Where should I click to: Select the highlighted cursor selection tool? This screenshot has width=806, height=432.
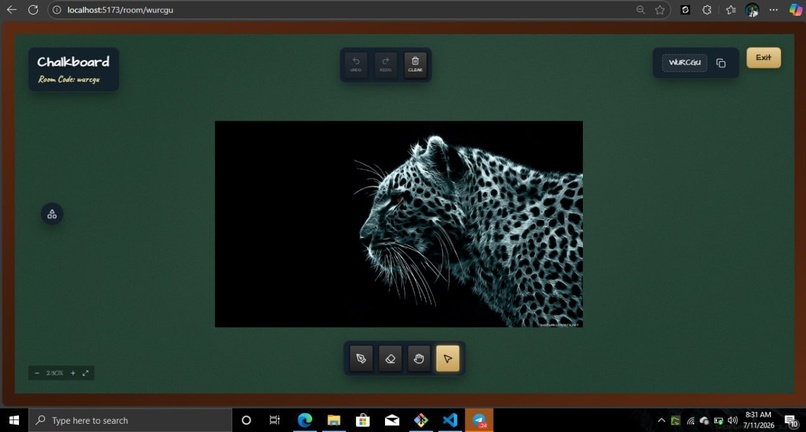point(447,358)
